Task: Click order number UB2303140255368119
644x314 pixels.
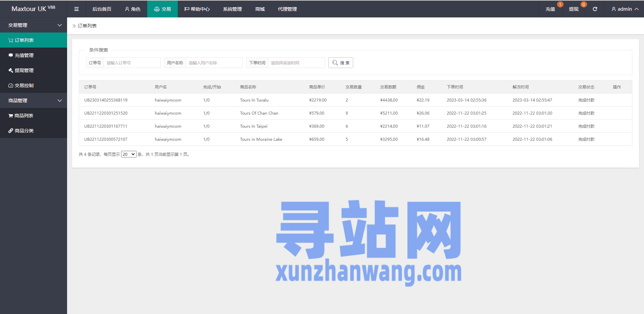Action: [106, 100]
